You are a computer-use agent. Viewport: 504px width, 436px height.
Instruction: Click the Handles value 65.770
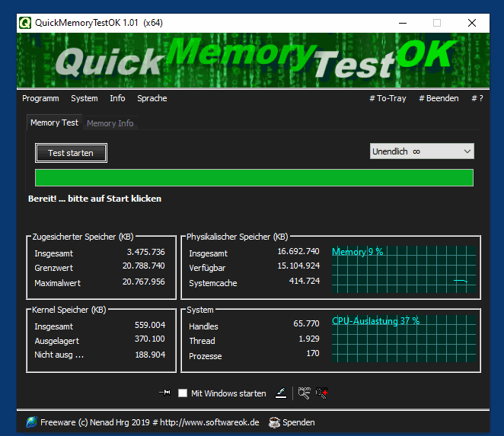(x=306, y=323)
